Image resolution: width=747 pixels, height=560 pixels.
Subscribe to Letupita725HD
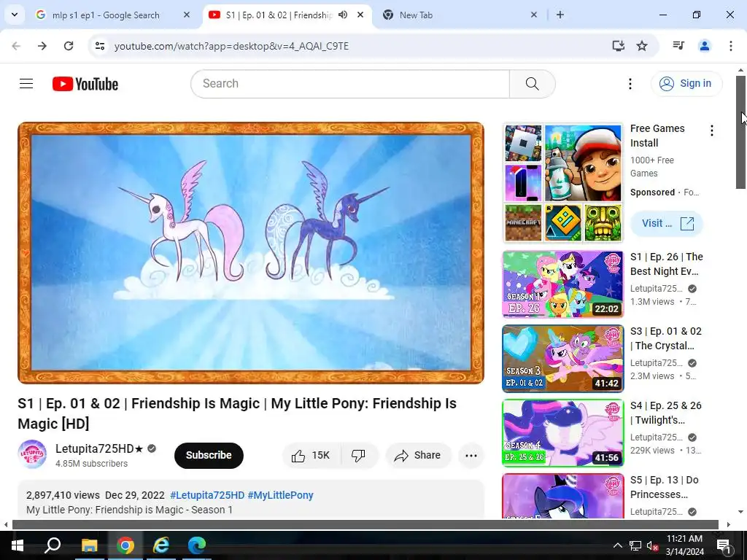(209, 456)
